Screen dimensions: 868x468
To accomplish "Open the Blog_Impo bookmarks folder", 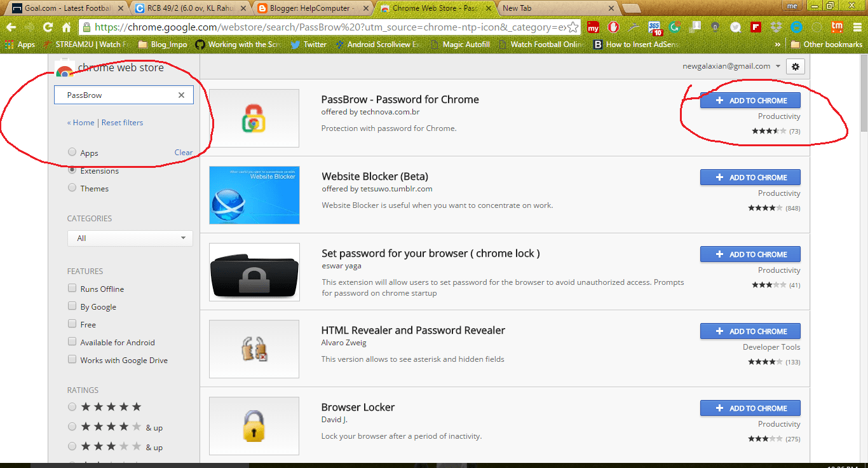I will 163,45.
